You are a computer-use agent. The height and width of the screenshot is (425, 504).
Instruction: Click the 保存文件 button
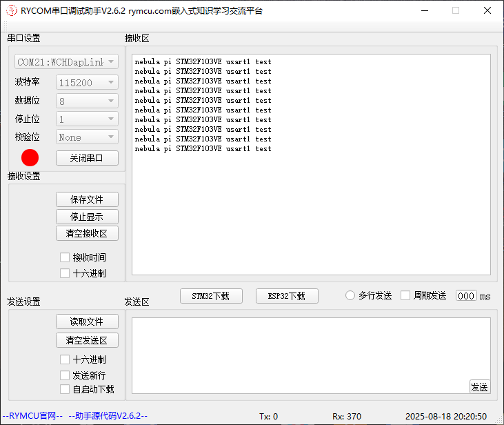[87, 199]
